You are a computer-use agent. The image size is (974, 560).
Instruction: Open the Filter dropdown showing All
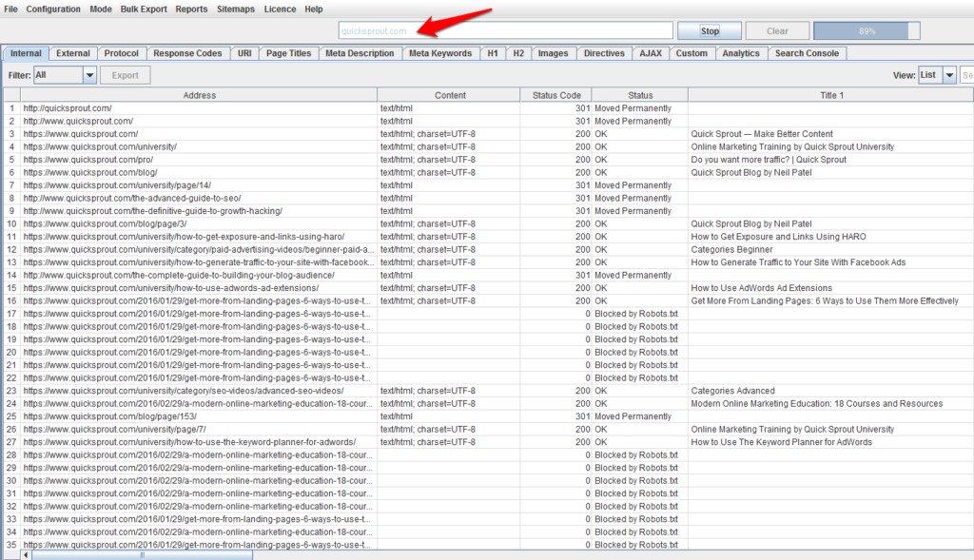[64, 74]
